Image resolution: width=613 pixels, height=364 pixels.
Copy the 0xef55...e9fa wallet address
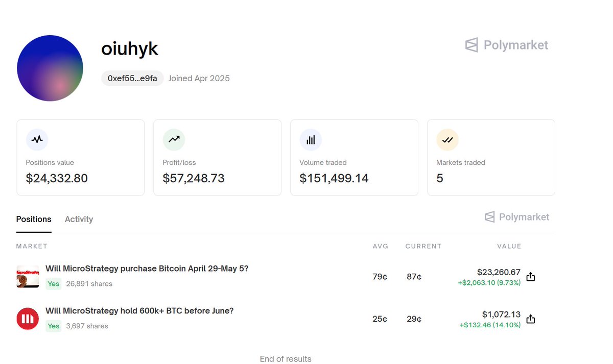click(132, 78)
